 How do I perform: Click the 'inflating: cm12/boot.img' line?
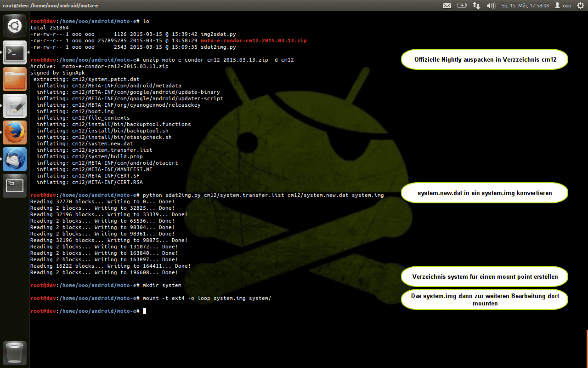tap(75, 111)
